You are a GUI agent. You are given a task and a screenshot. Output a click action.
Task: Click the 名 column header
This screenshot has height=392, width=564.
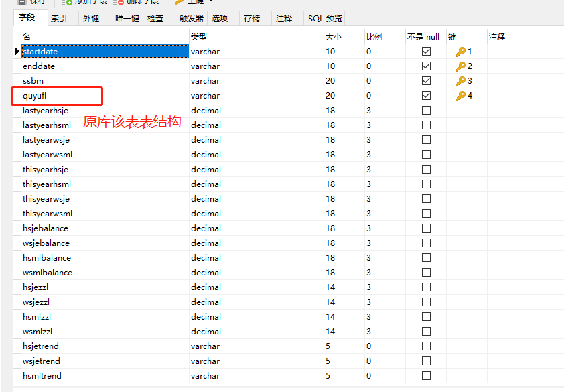tap(105, 37)
